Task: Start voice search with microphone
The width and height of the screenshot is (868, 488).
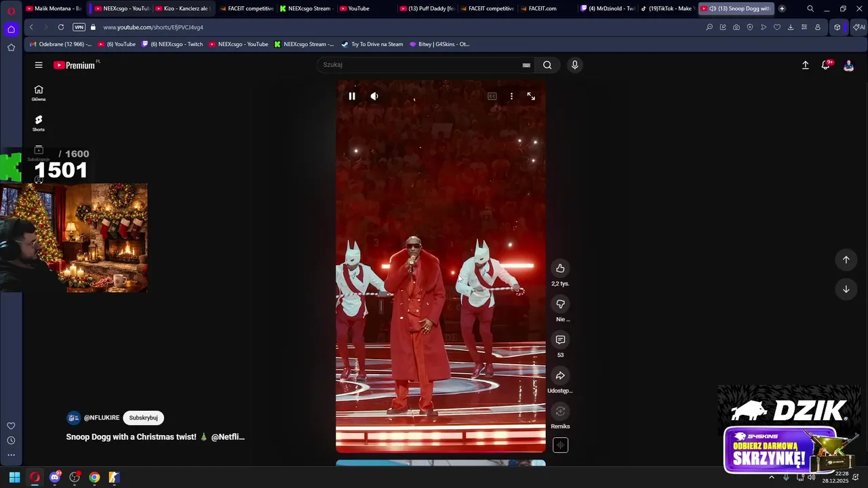Action: click(574, 65)
